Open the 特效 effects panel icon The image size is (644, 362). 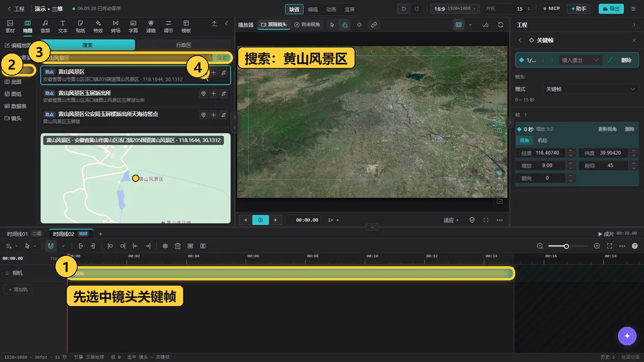(98, 27)
